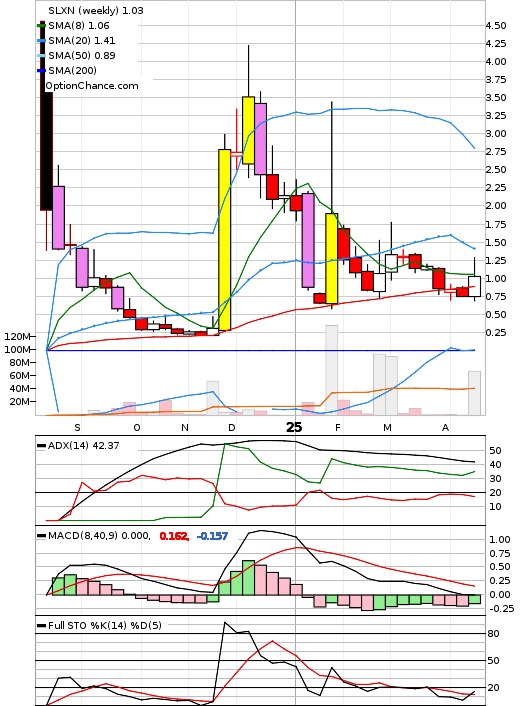Screen dimensions: 526x706
Task: Click the ADX(14) 42.37 indicator label
Action: coord(84,445)
